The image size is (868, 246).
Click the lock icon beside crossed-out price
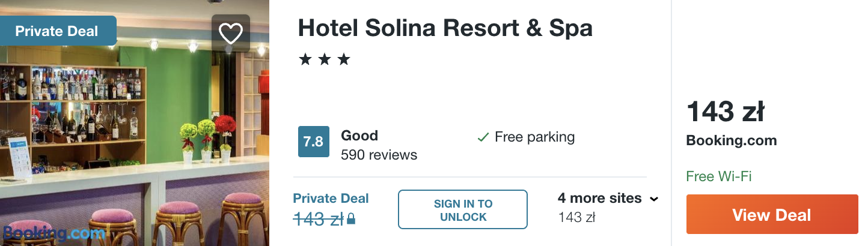click(351, 220)
